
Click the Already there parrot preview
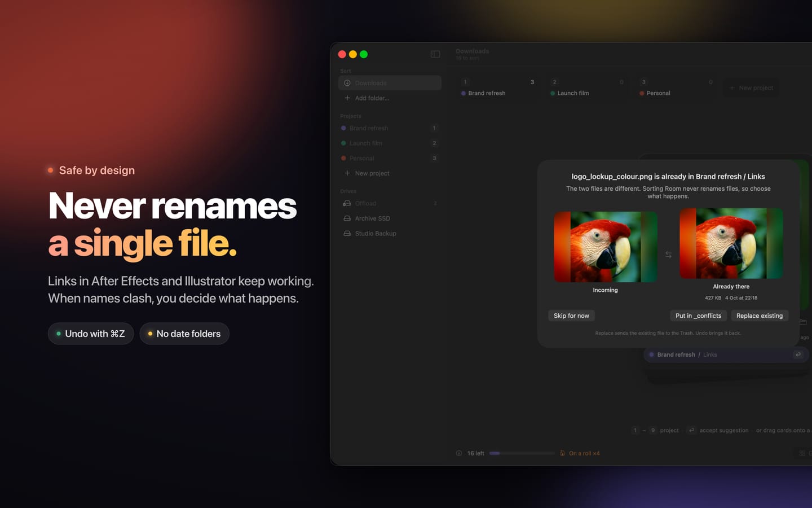pyautogui.click(x=731, y=243)
